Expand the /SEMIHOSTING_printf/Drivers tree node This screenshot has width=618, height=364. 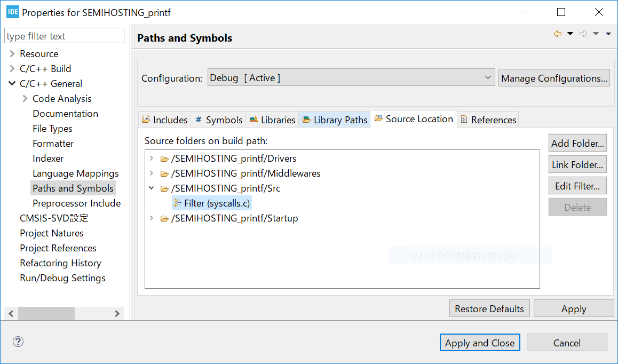tap(151, 159)
